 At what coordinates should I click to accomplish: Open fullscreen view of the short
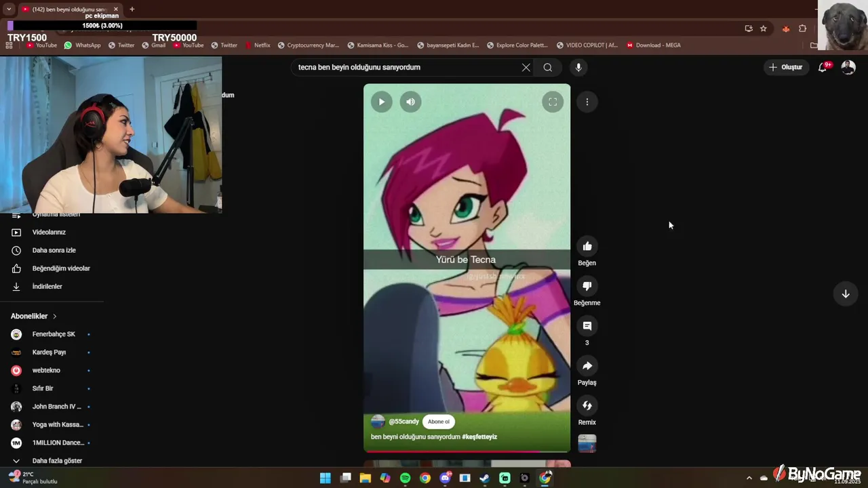click(x=553, y=102)
